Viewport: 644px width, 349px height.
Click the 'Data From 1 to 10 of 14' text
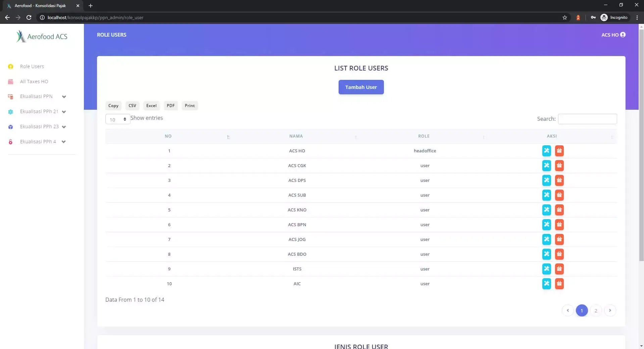[135, 300]
